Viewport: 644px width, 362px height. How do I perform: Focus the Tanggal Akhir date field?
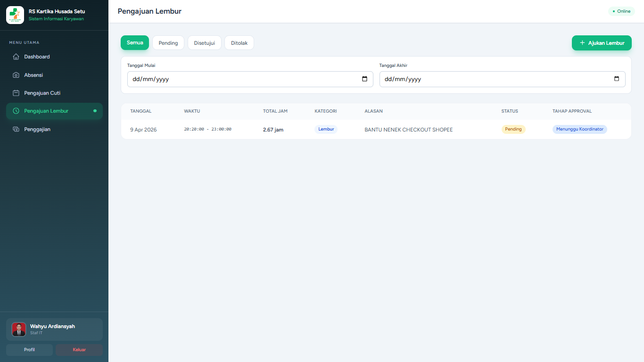tap(503, 79)
